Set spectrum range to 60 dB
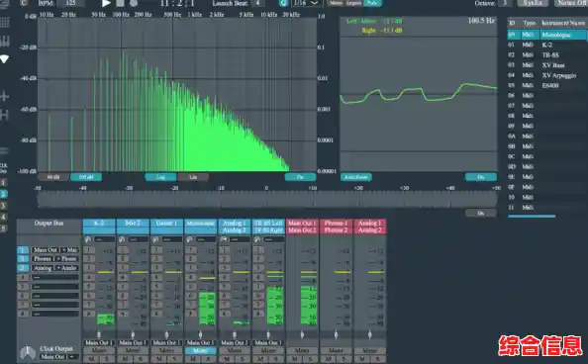The width and height of the screenshot is (588, 364). 53,177
